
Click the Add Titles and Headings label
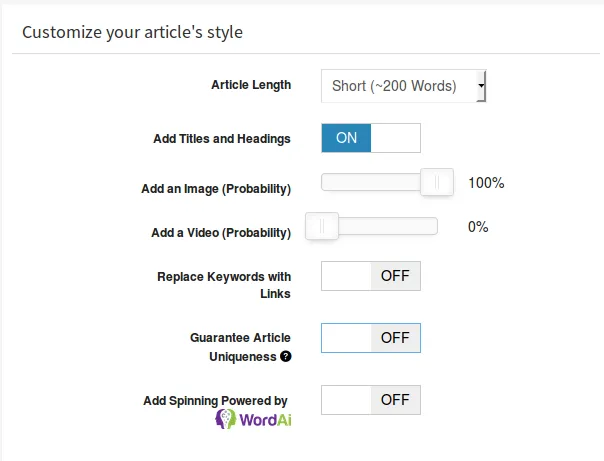pos(222,139)
